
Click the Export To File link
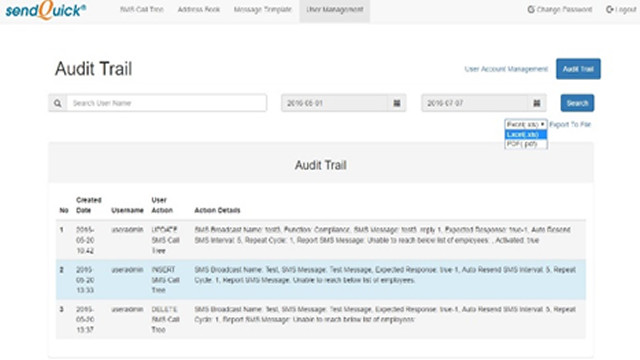click(570, 124)
